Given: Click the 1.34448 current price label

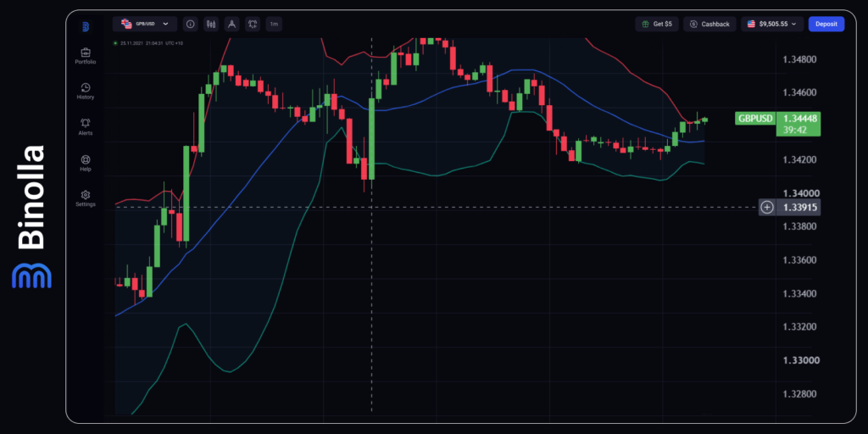Looking at the screenshot, I should pyautogui.click(x=798, y=117).
